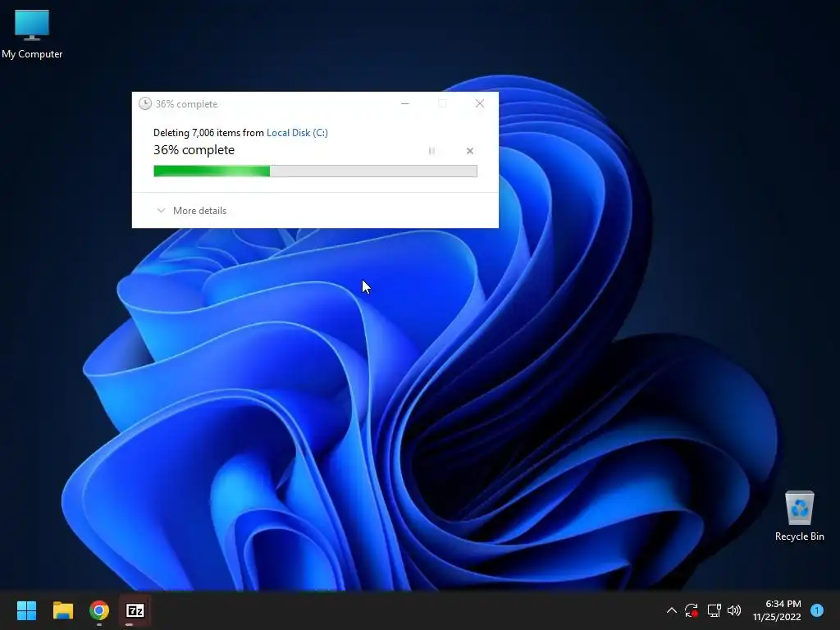
Task: Switch to 7-Zip in taskbar
Action: coord(135,610)
